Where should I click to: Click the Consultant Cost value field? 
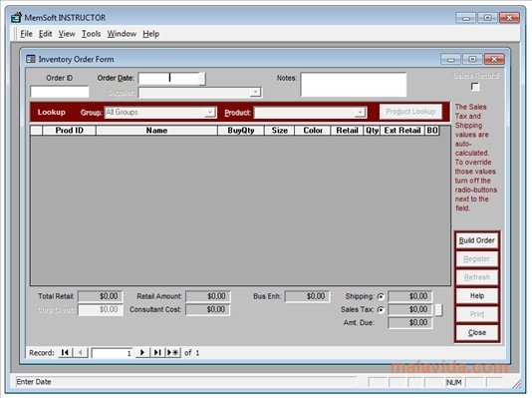(208, 309)
